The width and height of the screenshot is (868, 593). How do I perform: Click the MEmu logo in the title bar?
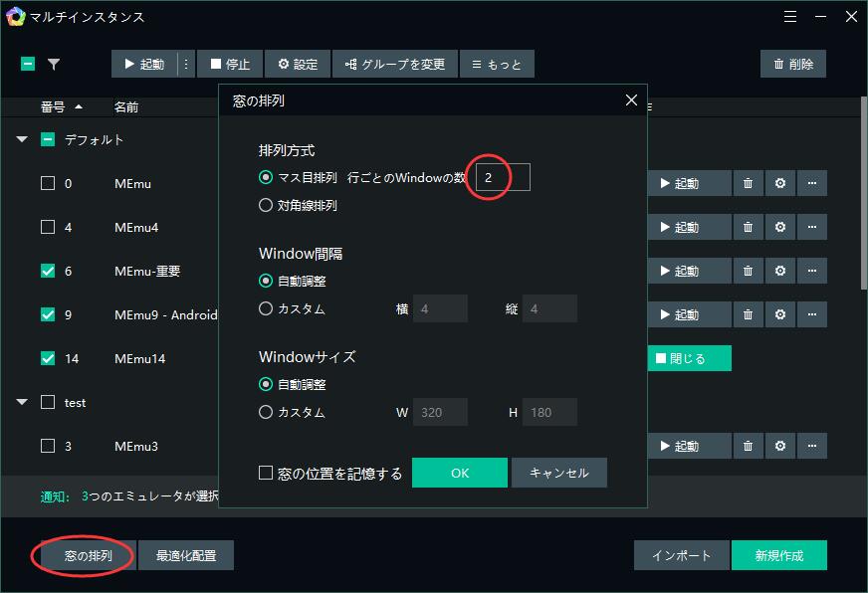[x=17, y=17]
